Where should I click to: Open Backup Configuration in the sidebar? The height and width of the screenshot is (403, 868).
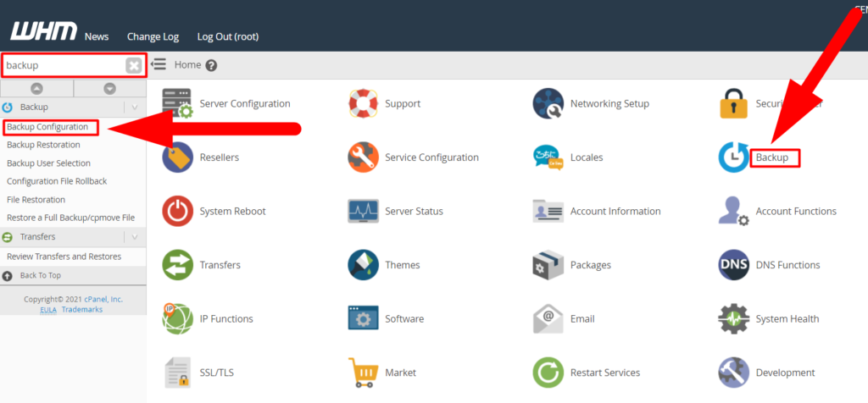(47, 127)
